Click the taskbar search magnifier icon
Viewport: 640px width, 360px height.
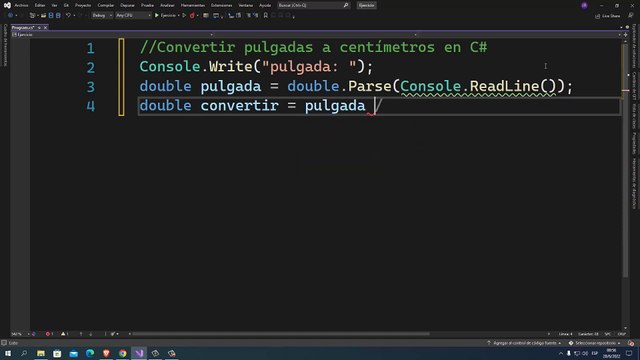click(24, 353)
